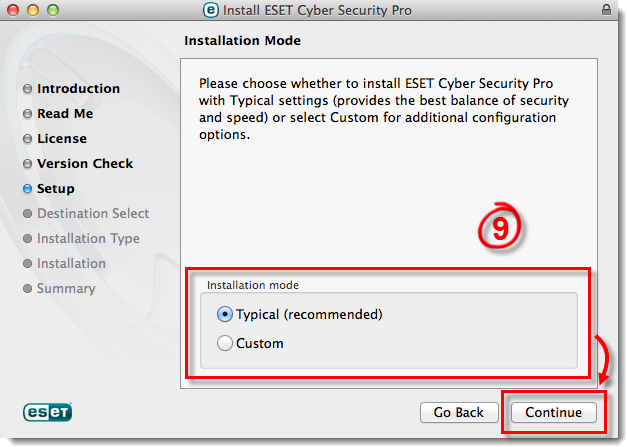Click the Installation Mode heading text
Image resolution: width=627 pixels, height=447 pixels.
tap(242, 40)
